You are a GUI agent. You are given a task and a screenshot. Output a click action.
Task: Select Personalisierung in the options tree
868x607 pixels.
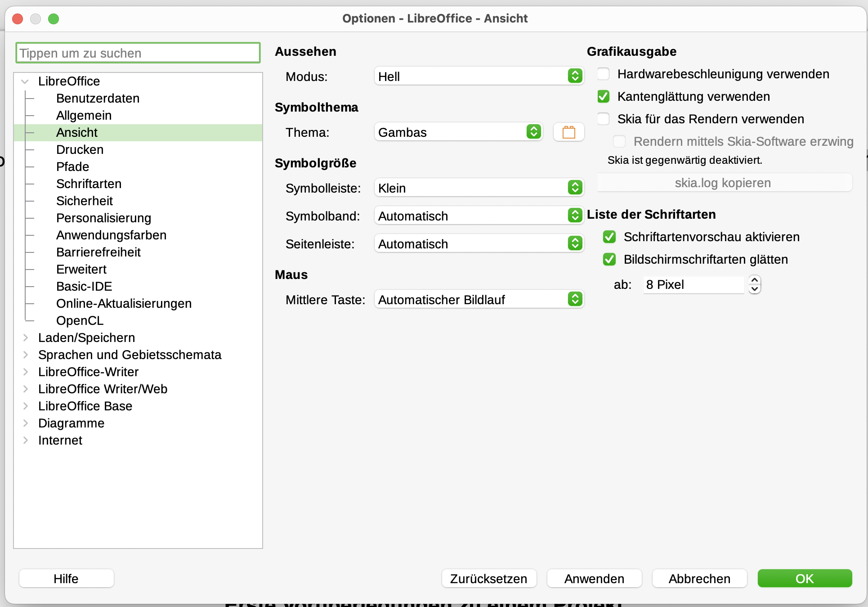pos(103,218)
